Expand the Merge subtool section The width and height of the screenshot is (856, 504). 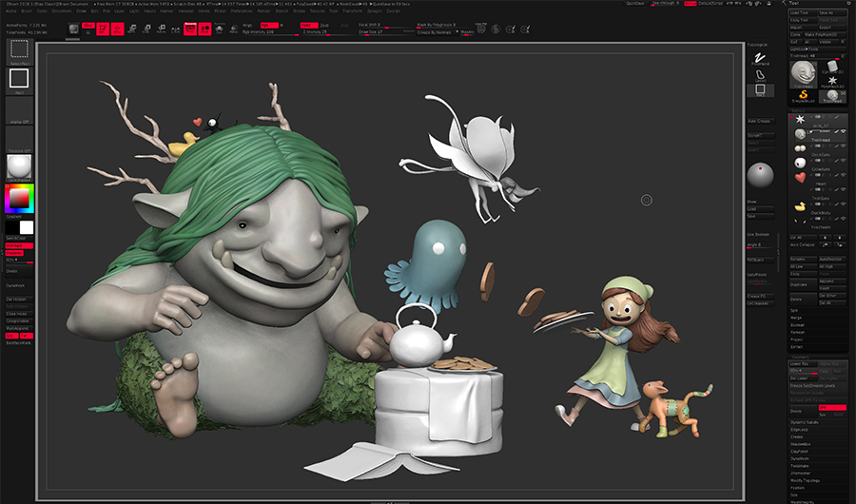pos(794,318)
